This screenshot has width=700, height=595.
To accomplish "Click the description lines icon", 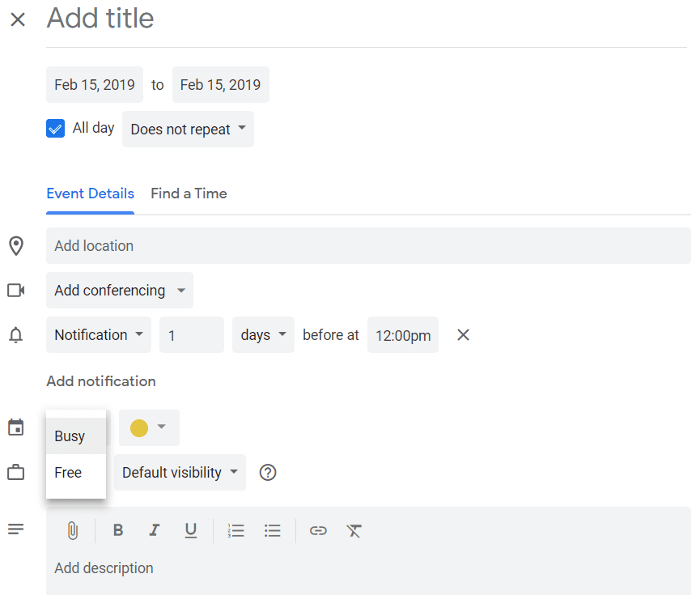I will click(16, 529).
